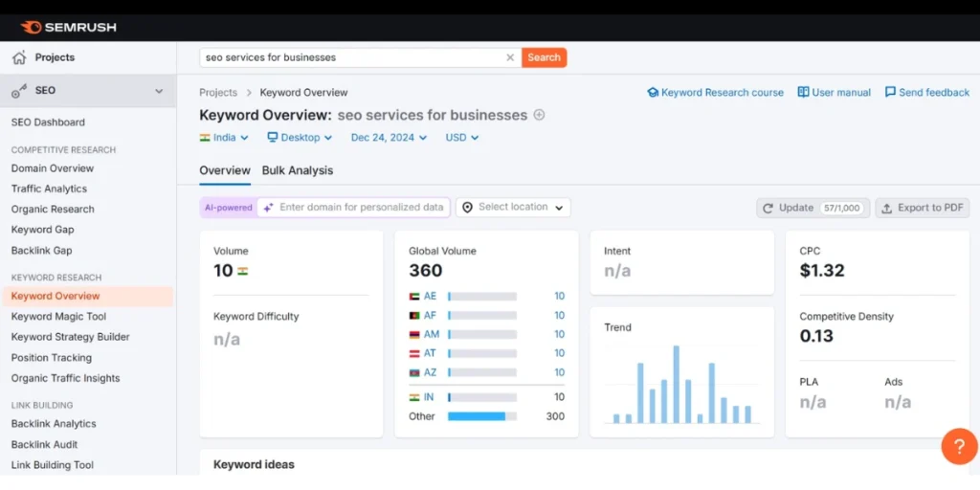Screen dimensions: 980x490
Task: Click the orange Search button
Action: pyautogui.click(x=544, y=57)
